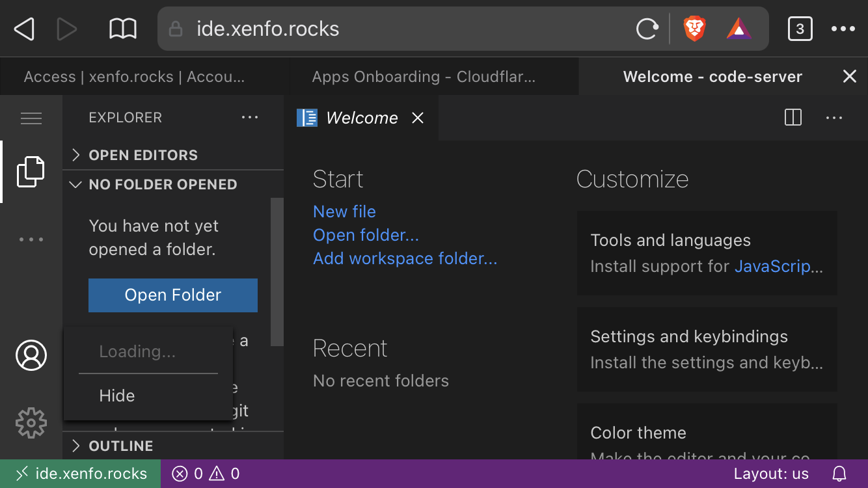Open the Accounts icon in the activity bar

pos(31,356)
